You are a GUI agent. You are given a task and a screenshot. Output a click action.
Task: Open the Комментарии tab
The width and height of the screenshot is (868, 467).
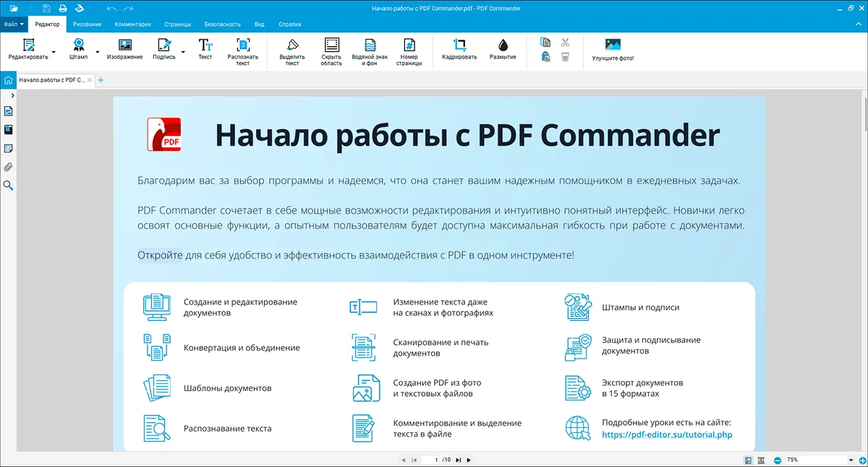[x=133, y=25]
